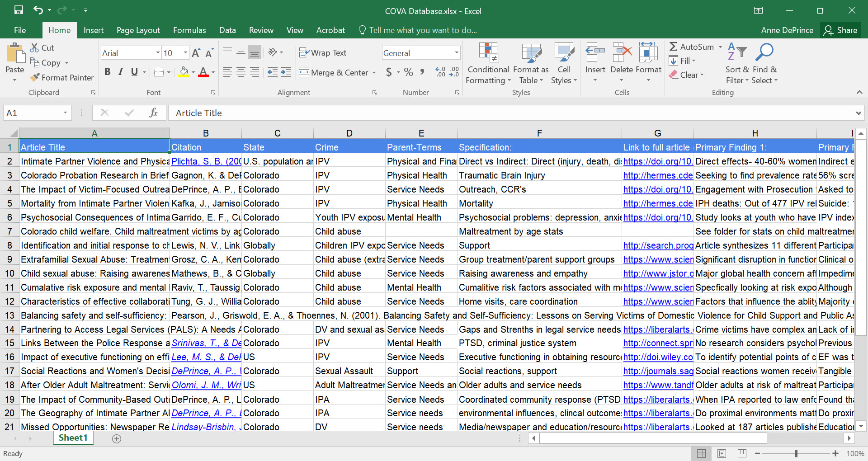Screen dimensions: 868x461
Task: Toggle Bold formatting
Action: tap(107, 72)
